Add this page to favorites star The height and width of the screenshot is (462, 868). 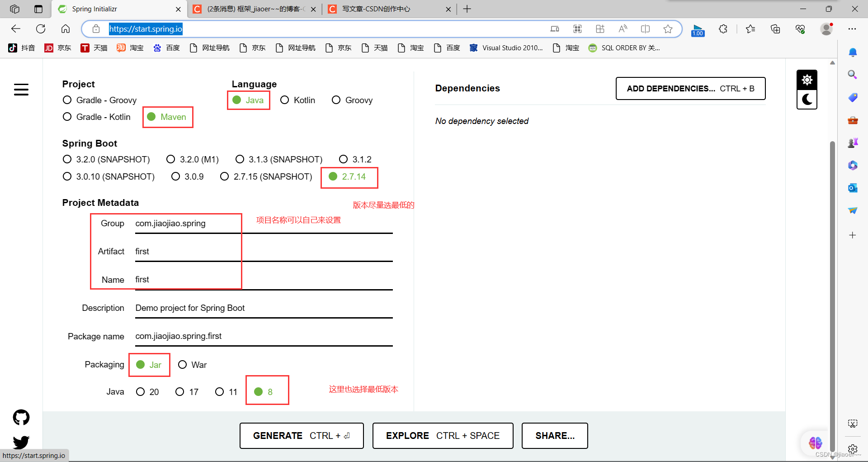tap(668, 29)
